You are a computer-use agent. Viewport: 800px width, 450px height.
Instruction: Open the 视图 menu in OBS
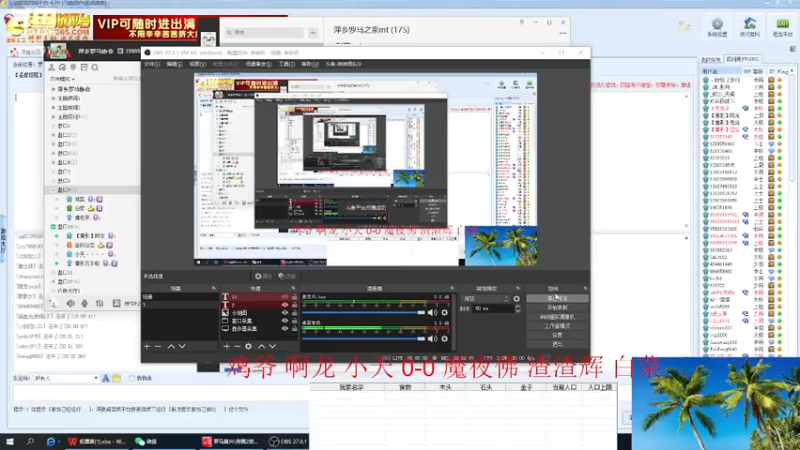(197, 64)
